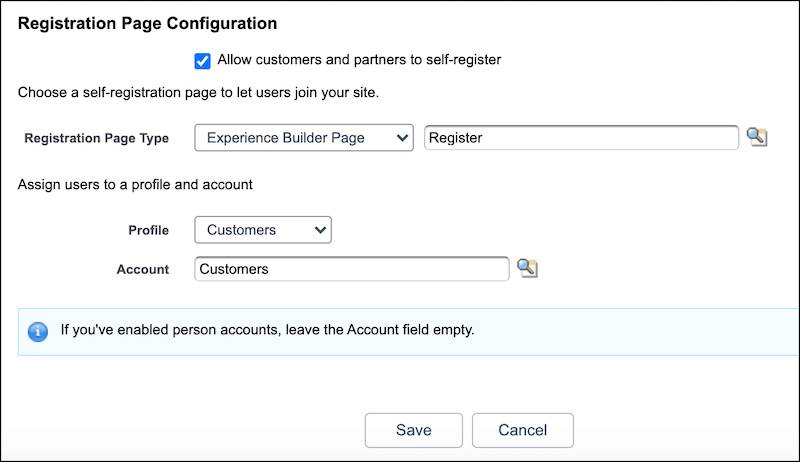Uncheck the self-register checkbox
Viewport: 800px width, 462px height.
coord(202,61)
